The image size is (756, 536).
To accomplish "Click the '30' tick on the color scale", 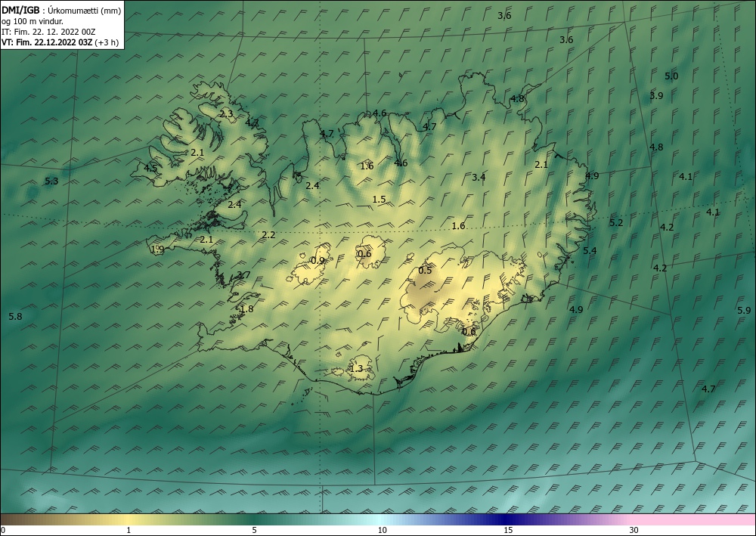I will point(634,530).
